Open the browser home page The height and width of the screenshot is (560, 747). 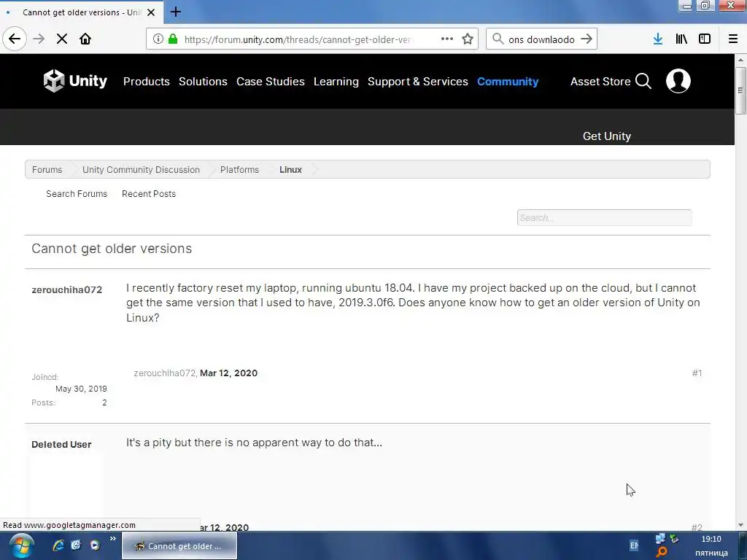click(x=85, y=39)
